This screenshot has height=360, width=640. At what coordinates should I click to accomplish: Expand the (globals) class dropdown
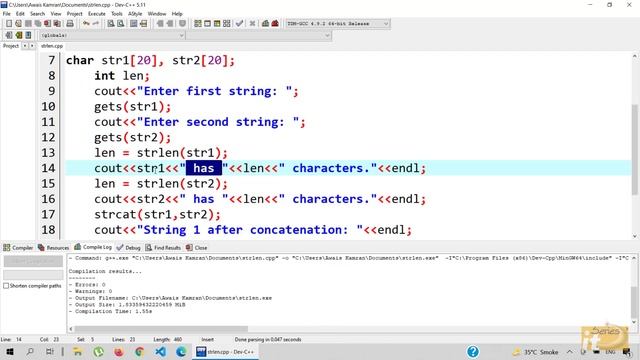[x=181, y=35]
